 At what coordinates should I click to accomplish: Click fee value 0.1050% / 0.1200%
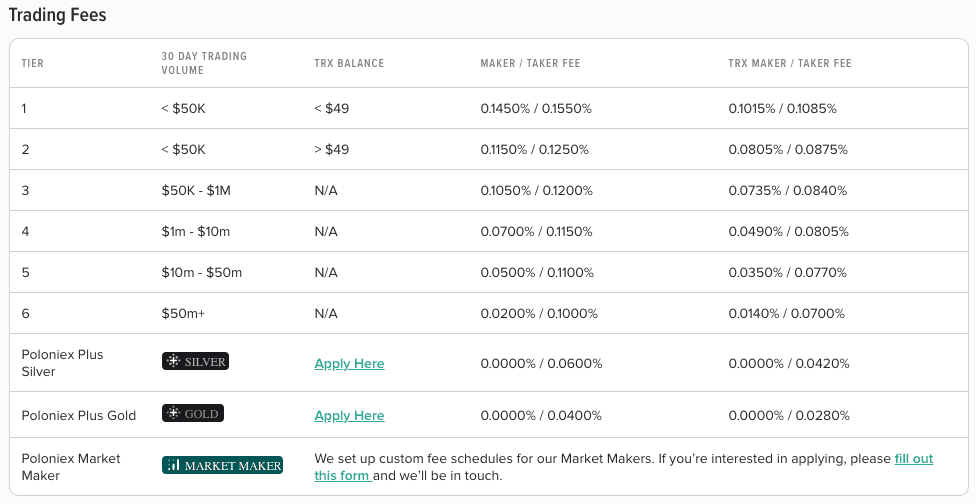point(537,190)
